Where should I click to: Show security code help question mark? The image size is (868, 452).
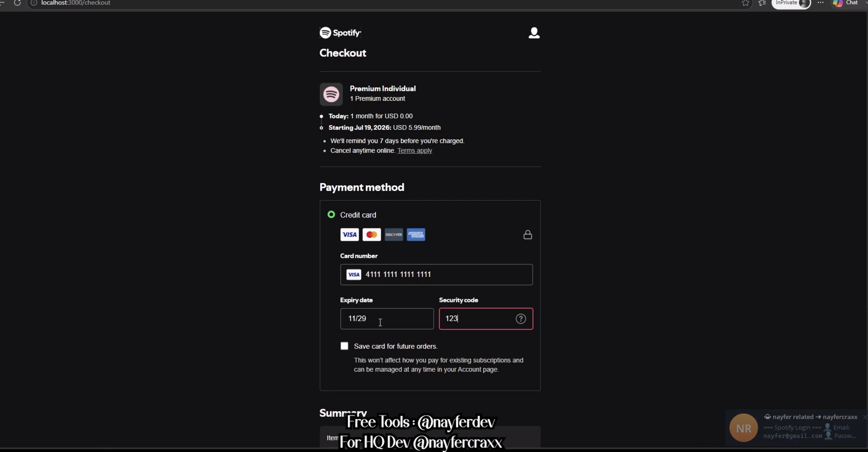[x=521, y=319]
